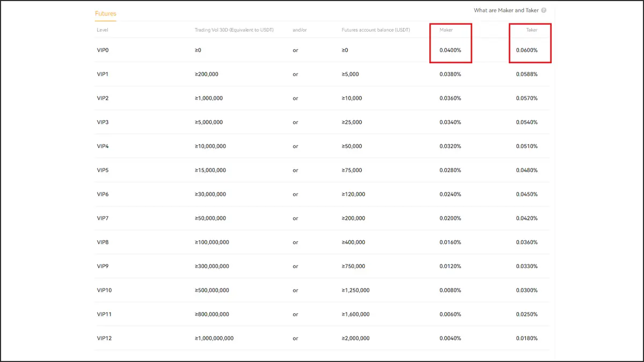Click VIP3 maker fee 0.0340%
Image resolution: width=644 pixels, height=362 pixels.
[x=450, y=122]
